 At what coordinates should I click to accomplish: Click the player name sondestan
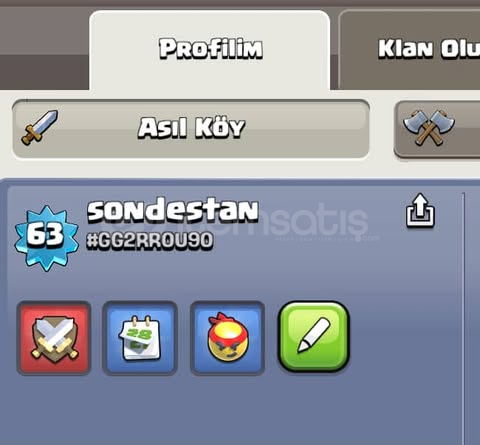173,211
